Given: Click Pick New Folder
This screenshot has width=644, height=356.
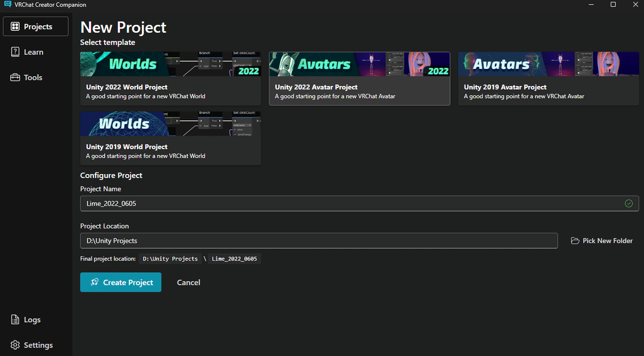Looking at the screenshot, I should tap(601, 241).
